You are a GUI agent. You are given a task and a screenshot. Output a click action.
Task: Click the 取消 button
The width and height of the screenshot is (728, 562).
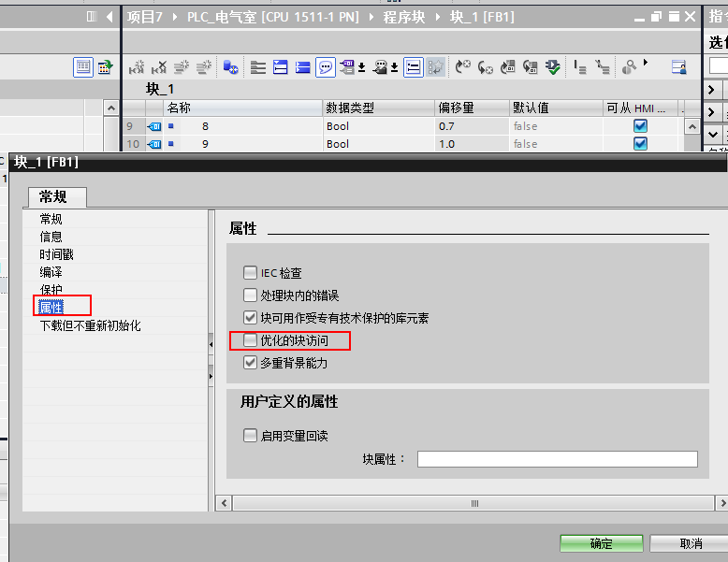click(x=690, y=543)
